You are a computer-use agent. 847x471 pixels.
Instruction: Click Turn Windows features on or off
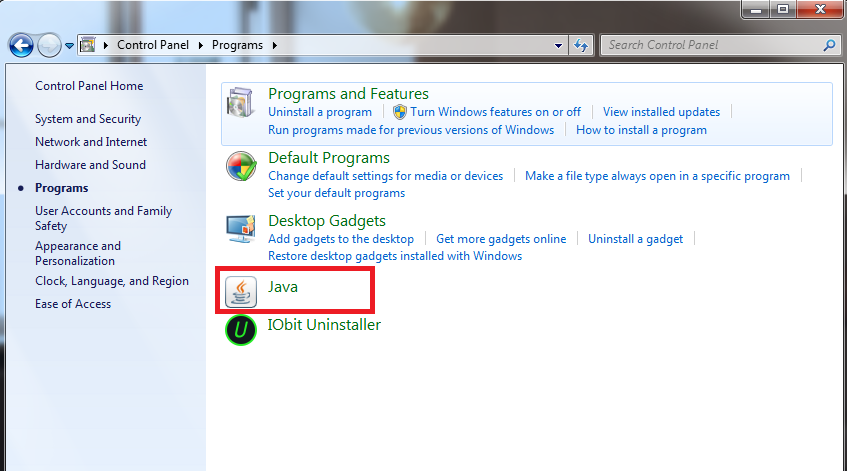tap(495, 112)
